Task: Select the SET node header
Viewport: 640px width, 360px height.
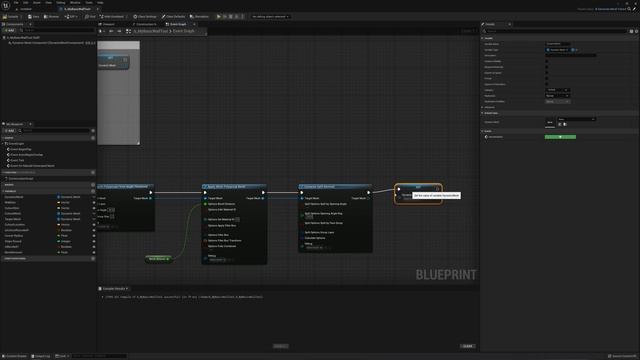Action: click(418, 187)
